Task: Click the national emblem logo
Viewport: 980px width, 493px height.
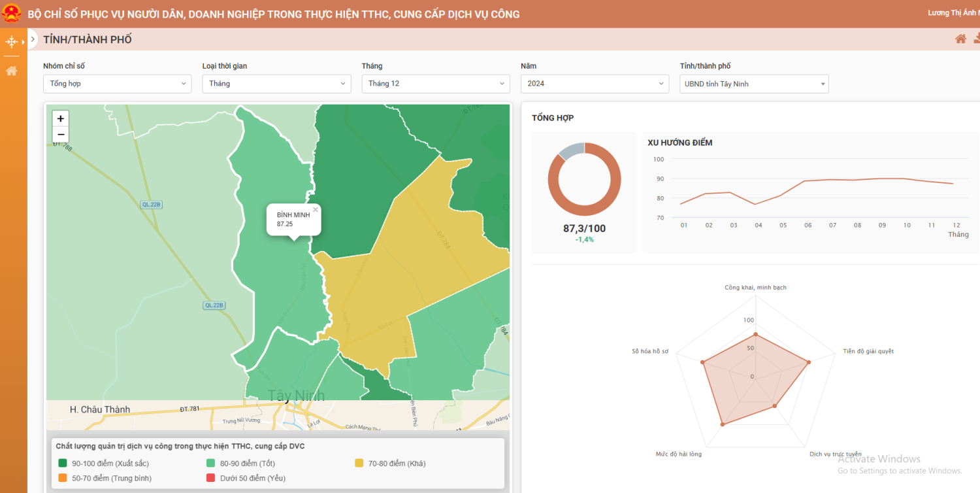Action: [x=12, y=14]
